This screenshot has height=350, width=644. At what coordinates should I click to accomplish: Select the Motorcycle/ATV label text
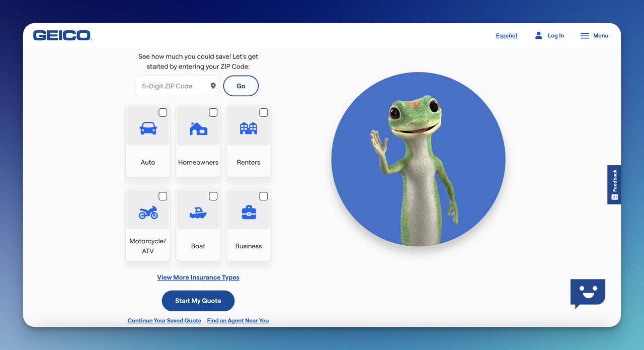pyautogui.click(x=148, y=246)
